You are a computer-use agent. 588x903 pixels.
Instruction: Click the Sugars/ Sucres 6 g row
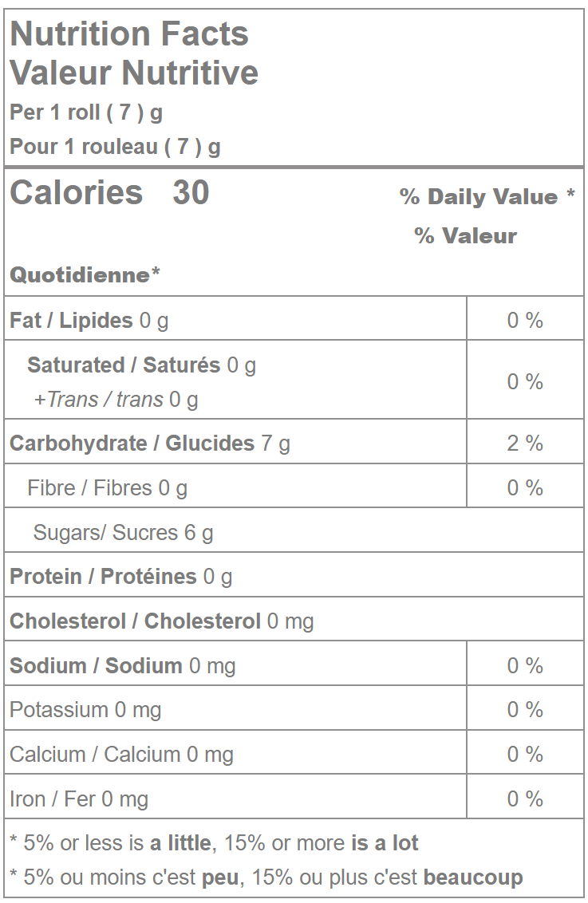(123, 533)
